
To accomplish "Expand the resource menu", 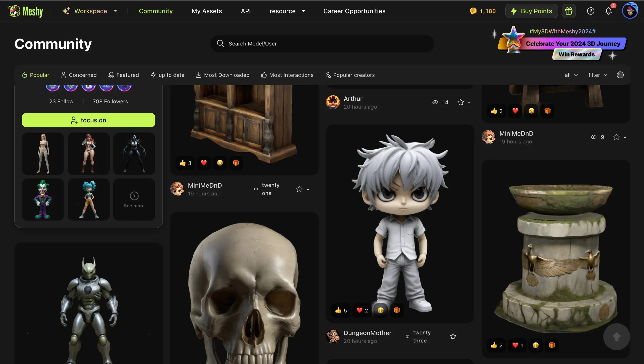I will click(287, 11).
